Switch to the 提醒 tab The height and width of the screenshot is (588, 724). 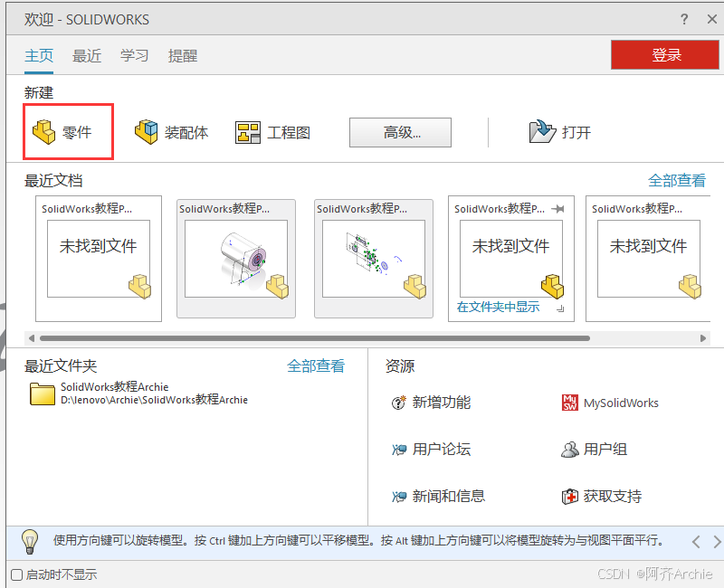point(183,56)
